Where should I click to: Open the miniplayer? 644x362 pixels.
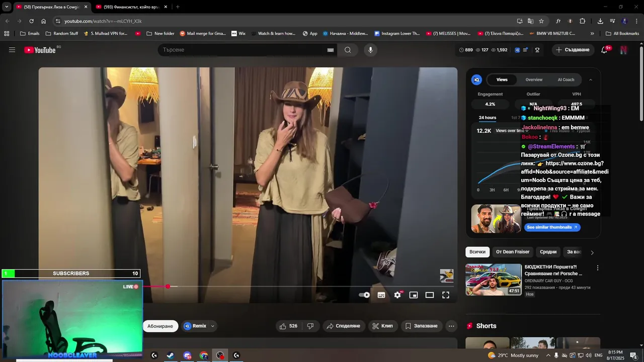[414, 295]
